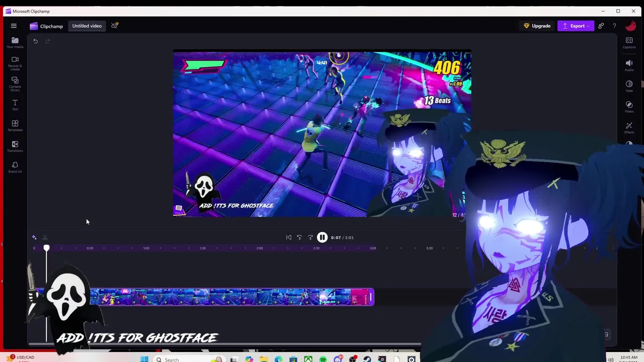Open the Fade panel
This screenshot has height=362, width=644.
[x=629, y=86]
